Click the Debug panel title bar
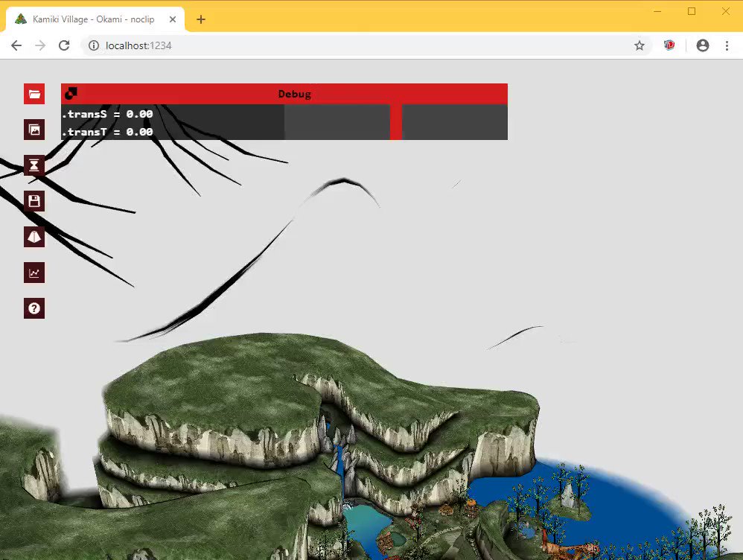This screenshot has width=743, height=560. 284,94
